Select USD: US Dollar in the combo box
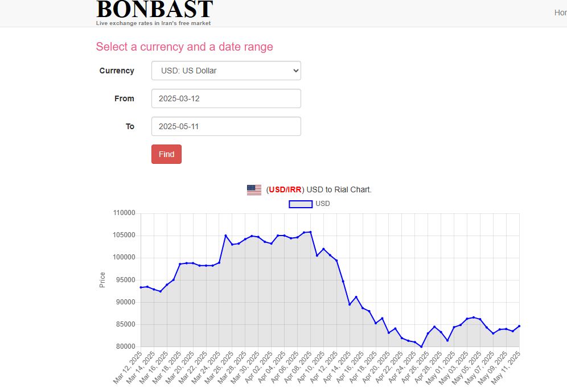Viewport: 567px width, 392px height. click(x=226, y=70)
